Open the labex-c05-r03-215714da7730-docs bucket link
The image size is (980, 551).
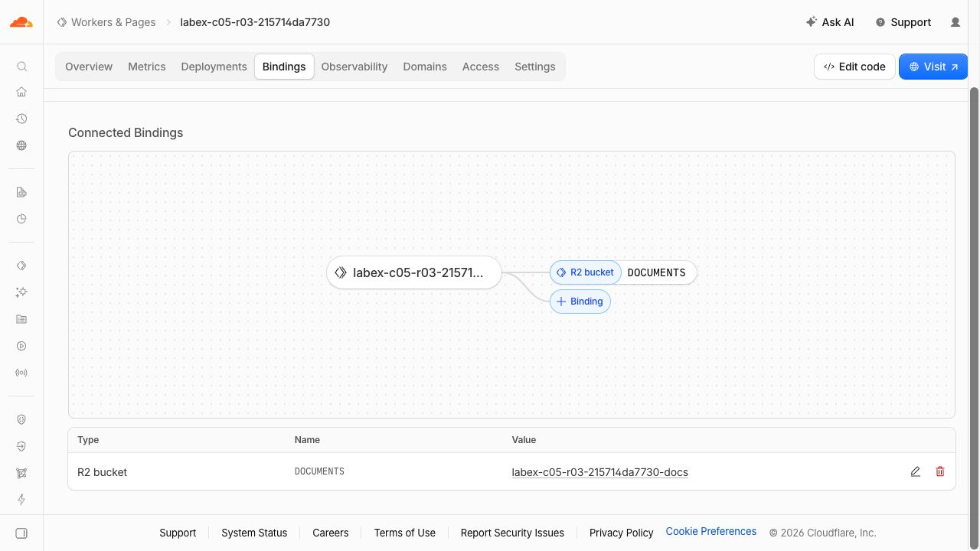(600, 472)
